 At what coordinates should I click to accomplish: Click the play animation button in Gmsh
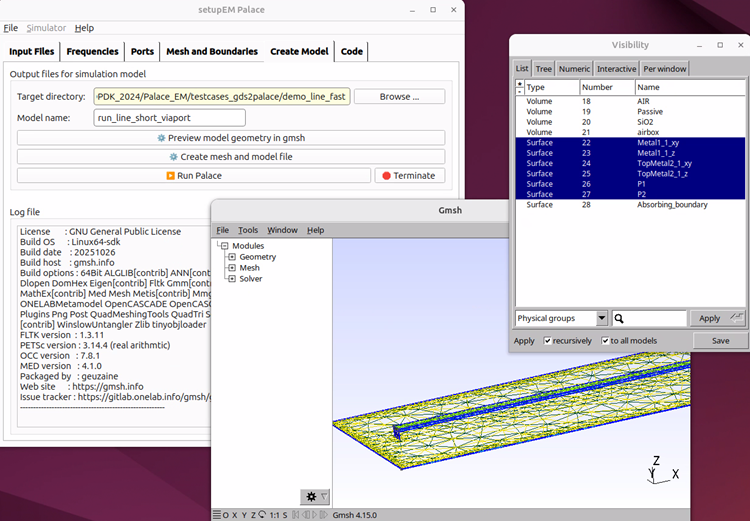(314, 515)
